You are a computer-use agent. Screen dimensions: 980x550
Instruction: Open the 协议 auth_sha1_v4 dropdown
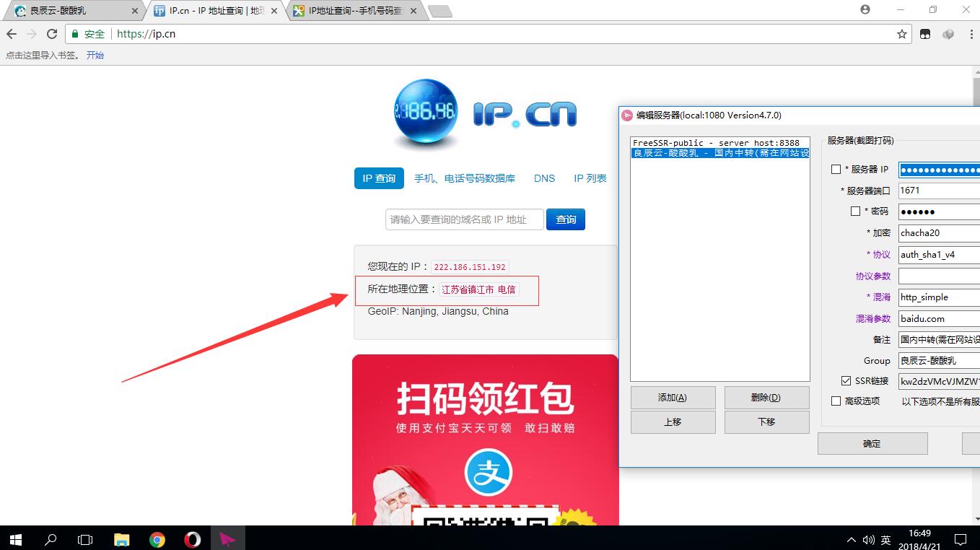(x=939, y=254)
